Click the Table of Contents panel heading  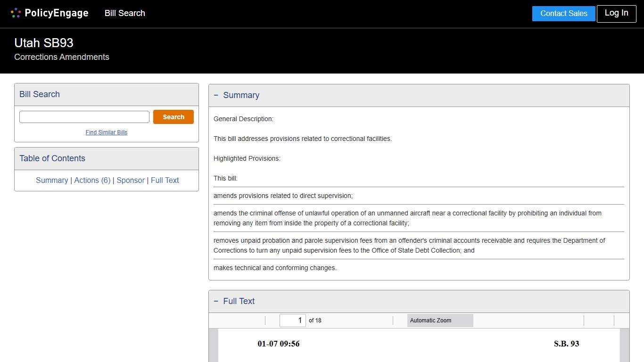[x=52, y=158]
